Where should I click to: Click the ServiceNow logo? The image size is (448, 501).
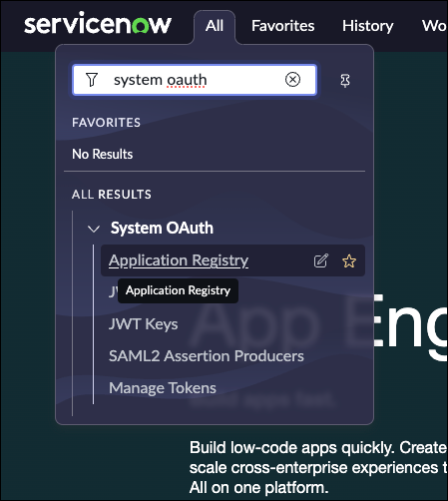pos(98,24)
